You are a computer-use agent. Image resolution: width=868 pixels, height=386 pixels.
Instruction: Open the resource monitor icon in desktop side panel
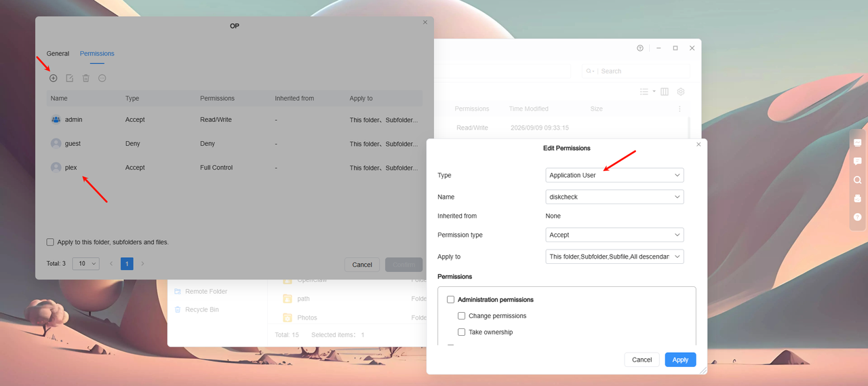click(x=858, y=142)
